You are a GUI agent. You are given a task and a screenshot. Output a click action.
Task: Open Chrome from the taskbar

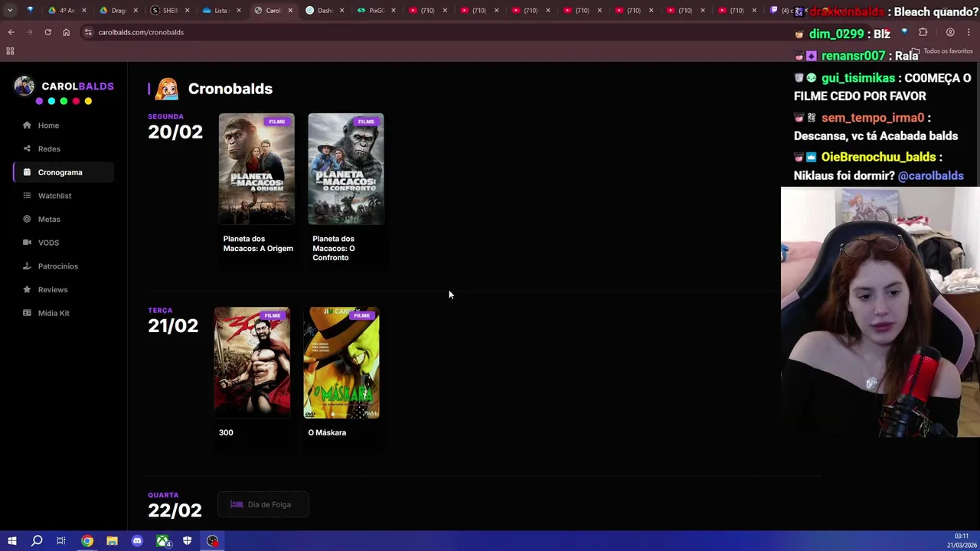(87, 541)
